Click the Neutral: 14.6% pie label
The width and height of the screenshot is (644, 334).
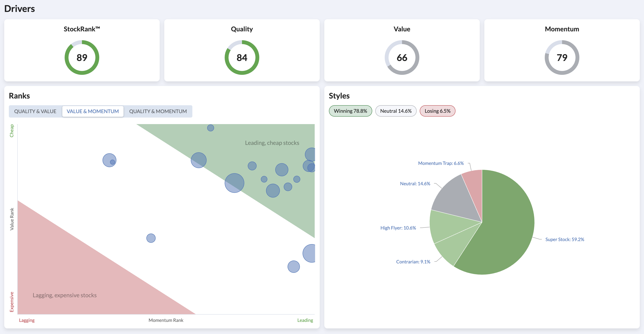(415, 184)
